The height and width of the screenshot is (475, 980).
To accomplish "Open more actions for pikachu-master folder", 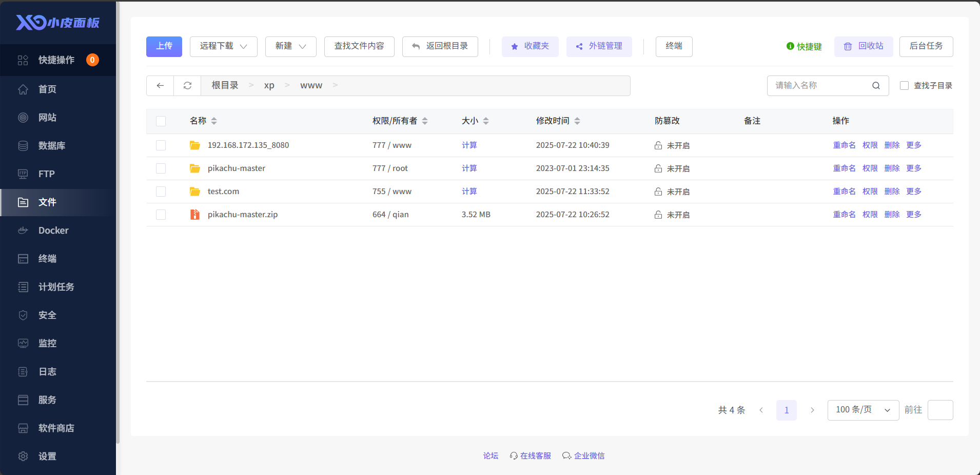I will pyautogui.click(x=914, y=168).
